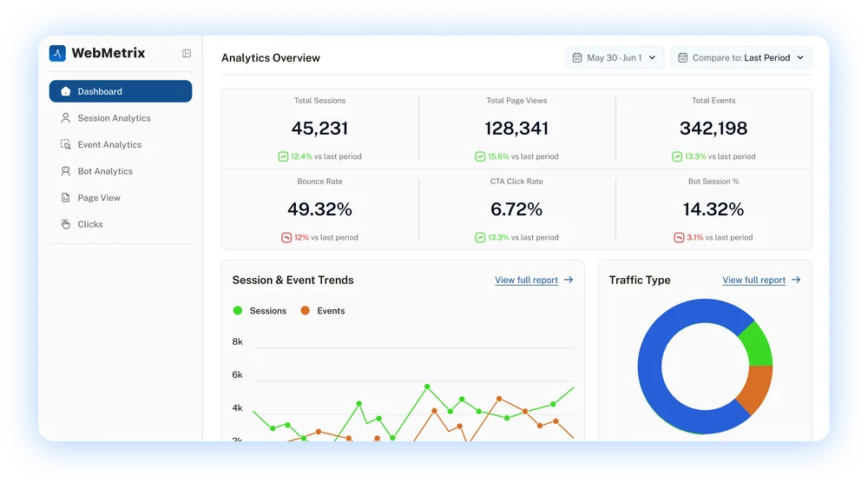Expand chevron on the Compare to picker
This screenshot has height=483, width=868.
pyautogui.click(x=800, y=57)
